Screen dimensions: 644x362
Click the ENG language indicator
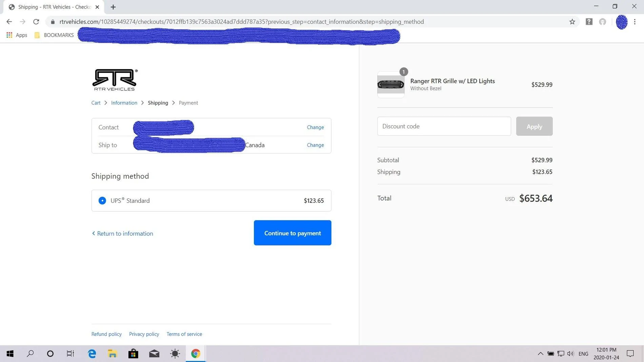click(583, 354)
